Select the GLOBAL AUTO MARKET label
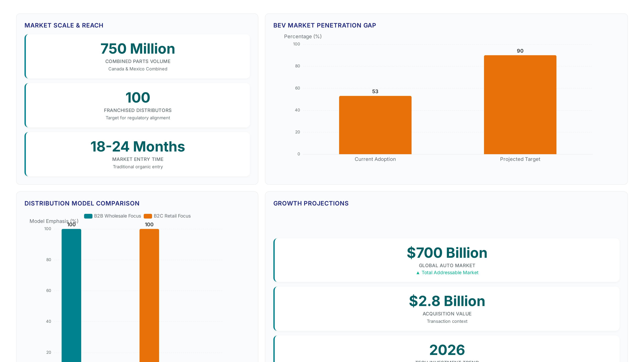 coord(447,266)
